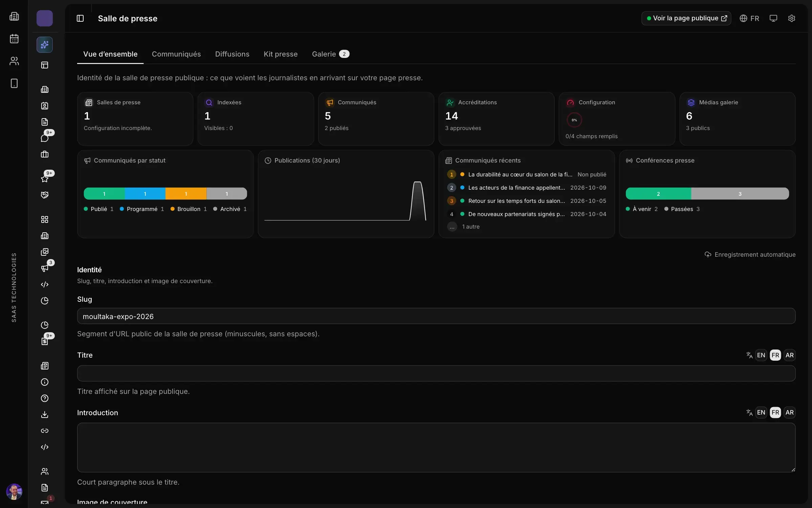Switch to the Diffusions tab

[x=232, y=54]
